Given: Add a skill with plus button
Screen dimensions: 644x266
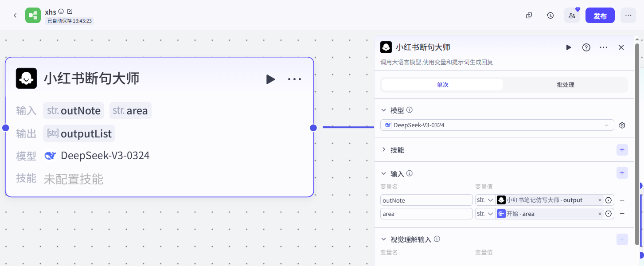Looking at the screenshot, I should pos(622,150).
